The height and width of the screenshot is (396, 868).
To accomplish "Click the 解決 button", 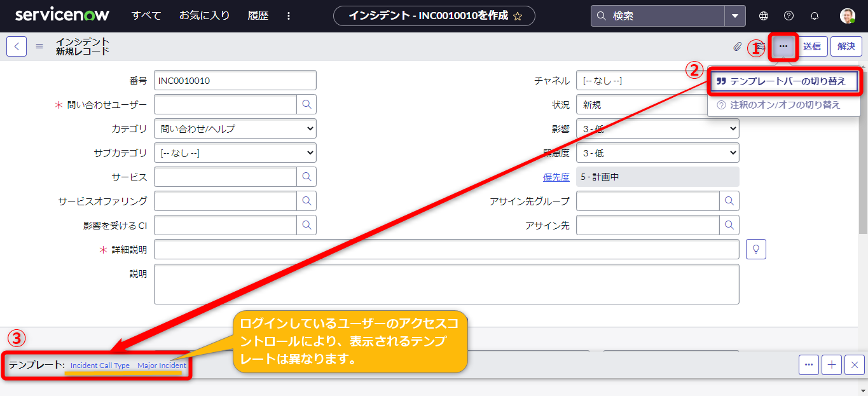I will point(846,46).
